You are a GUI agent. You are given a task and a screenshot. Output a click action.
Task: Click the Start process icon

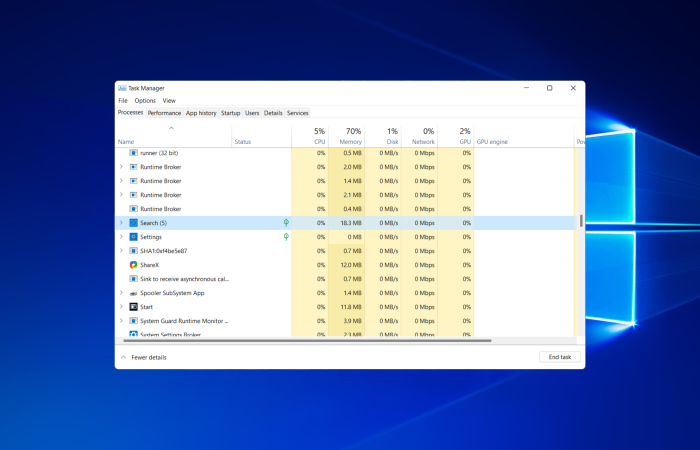point(133,307)
